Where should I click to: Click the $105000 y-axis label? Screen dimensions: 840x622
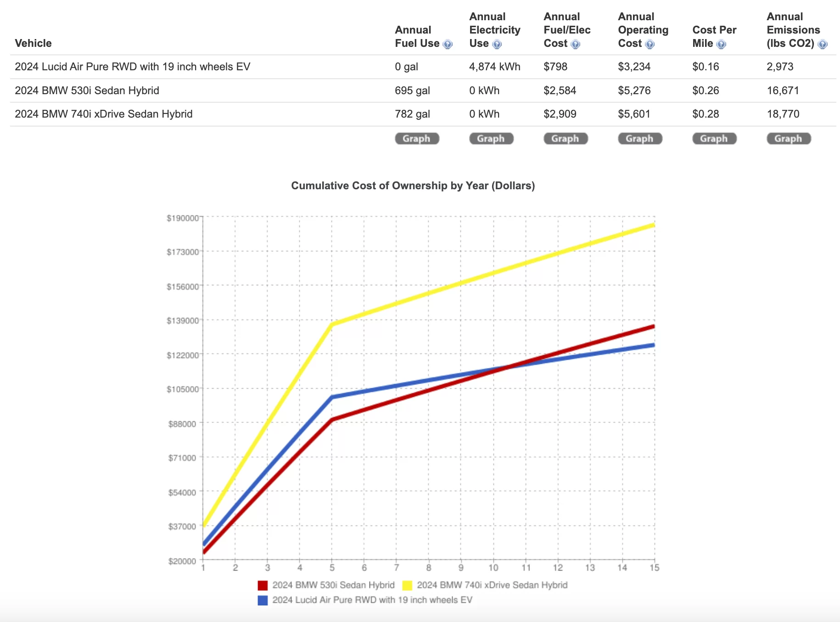pyautogui.click(x=183, y=389)
